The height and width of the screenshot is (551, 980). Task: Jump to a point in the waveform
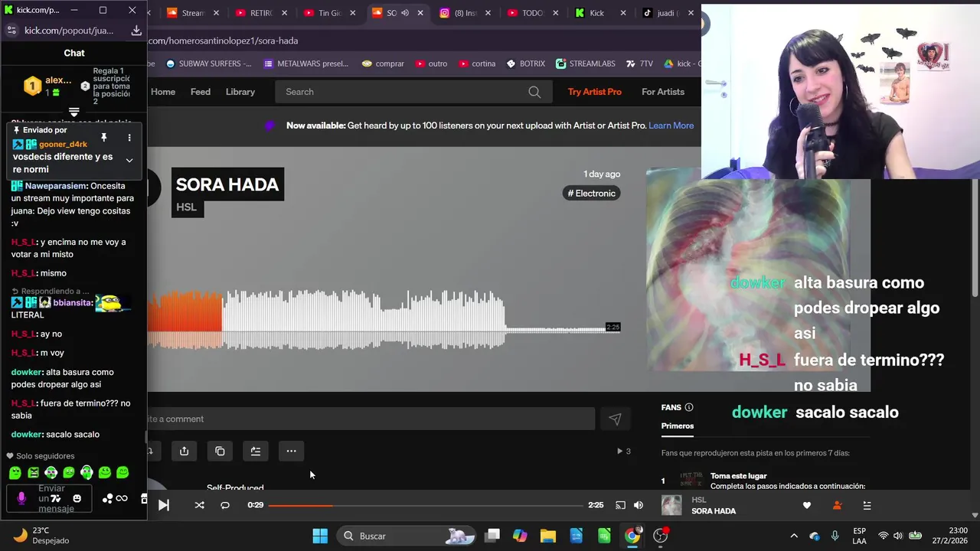point(383,320)
